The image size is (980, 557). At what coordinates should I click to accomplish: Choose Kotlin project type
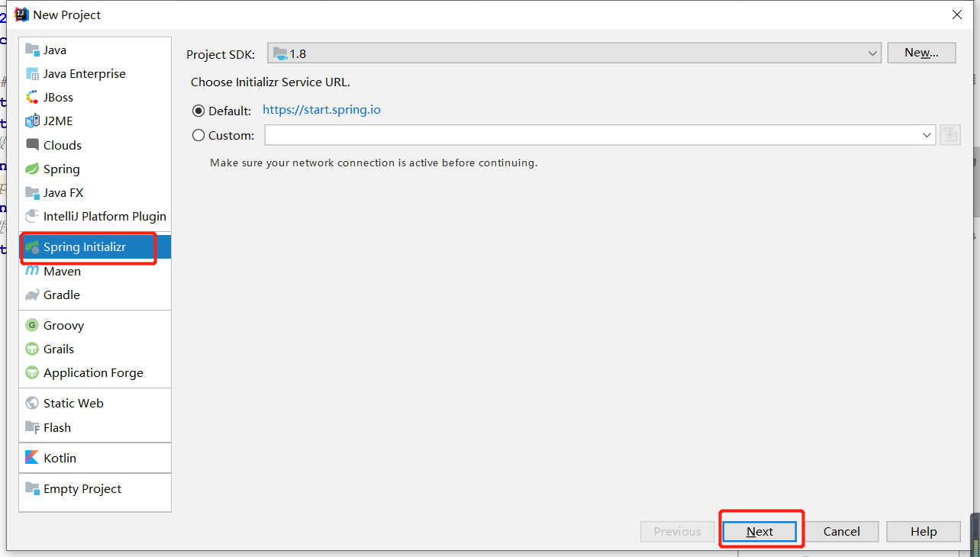[x=95, y=458]
